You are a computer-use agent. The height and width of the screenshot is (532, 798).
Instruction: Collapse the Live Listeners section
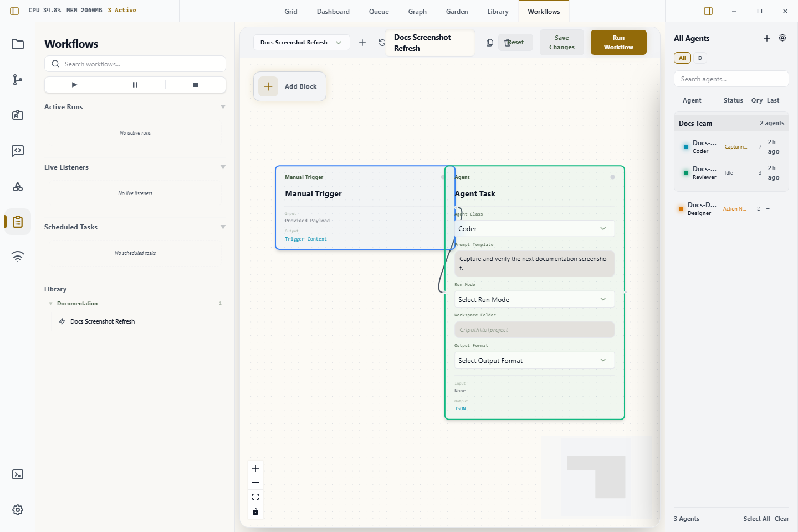pyautogui.click(x=223, y=167)
